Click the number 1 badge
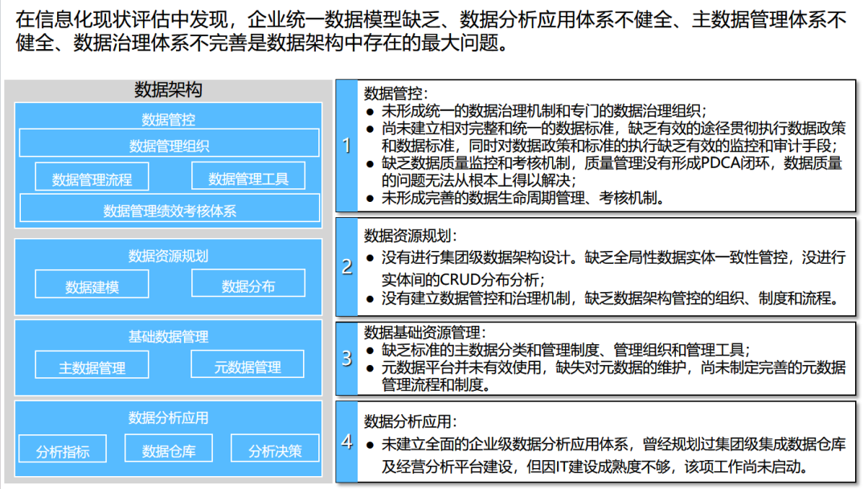Image resolution: width=868 pixels, height=489 pixels. [x=346, y=146]
